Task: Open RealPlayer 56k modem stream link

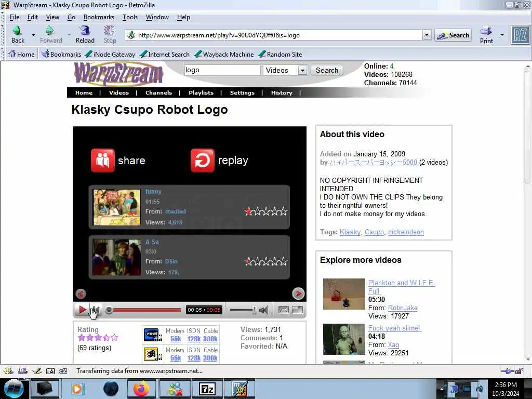Action: [176, 339]
